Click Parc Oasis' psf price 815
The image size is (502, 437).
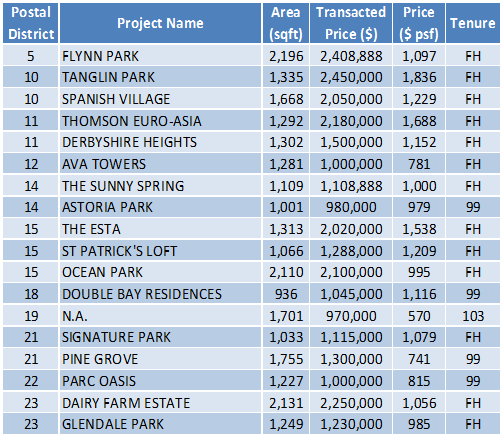419,381
